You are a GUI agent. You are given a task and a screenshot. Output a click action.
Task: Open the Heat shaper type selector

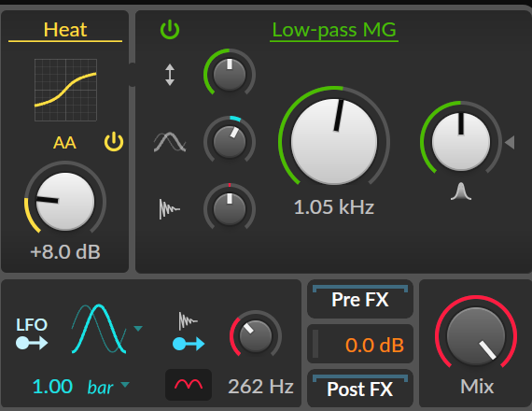click(65, 30)
